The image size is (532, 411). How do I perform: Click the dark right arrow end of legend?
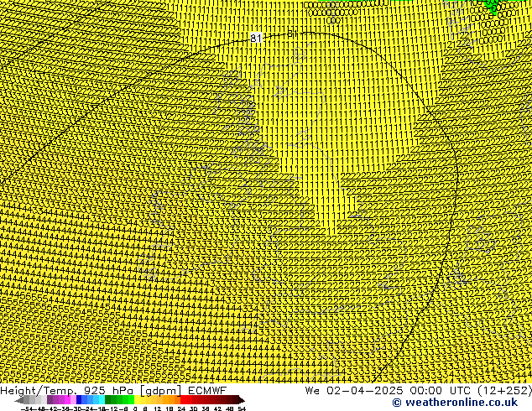point(242,400)
